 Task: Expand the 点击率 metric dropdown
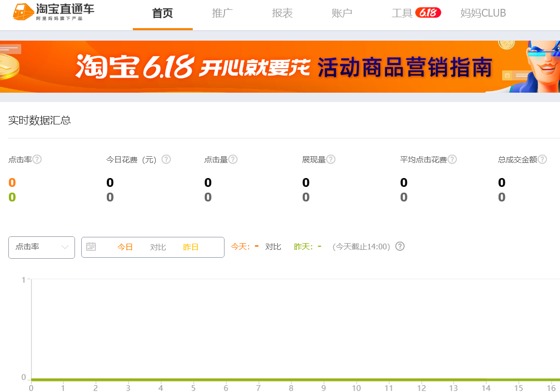42,247
